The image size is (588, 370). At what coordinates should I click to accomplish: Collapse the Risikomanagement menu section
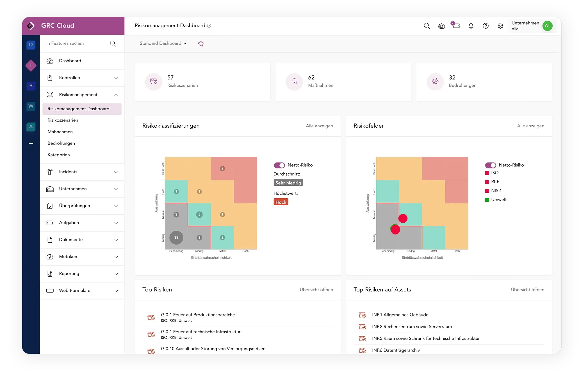click(x=116, y=95)
